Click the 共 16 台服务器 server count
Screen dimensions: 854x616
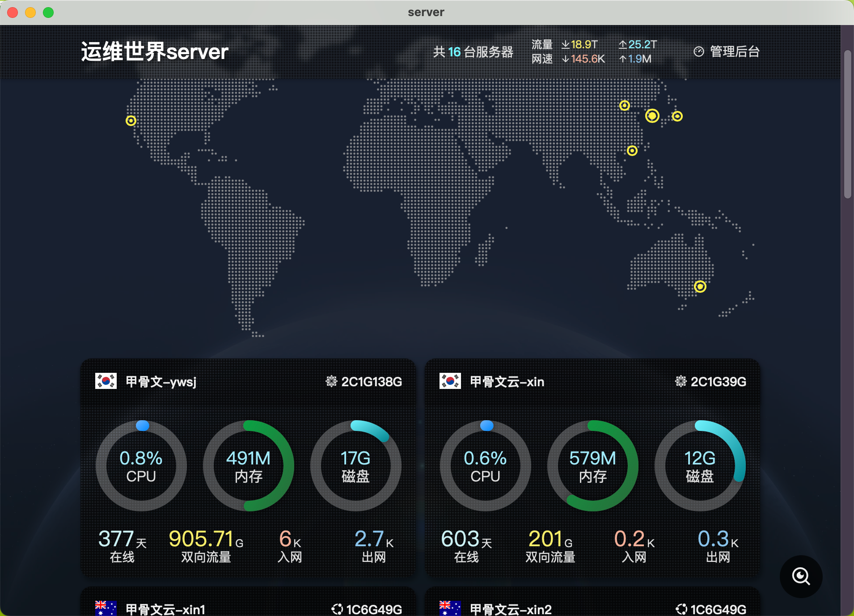pos(473,52)
